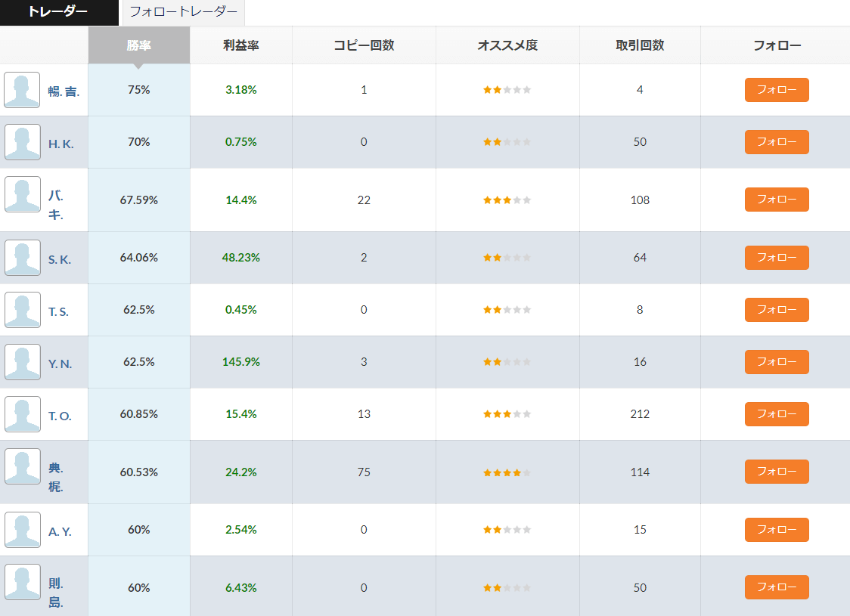Image resolution: width=850 pixels, height=616 pixels.
Task: Click avatar icon of trader T. S.
Action: [x=22, y=310]
